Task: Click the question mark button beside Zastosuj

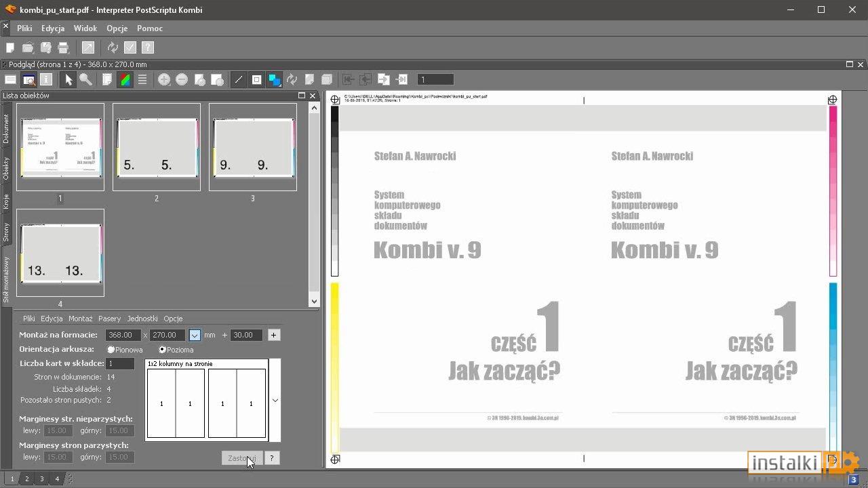Action: pyautogui.click(x=271, y=458)
